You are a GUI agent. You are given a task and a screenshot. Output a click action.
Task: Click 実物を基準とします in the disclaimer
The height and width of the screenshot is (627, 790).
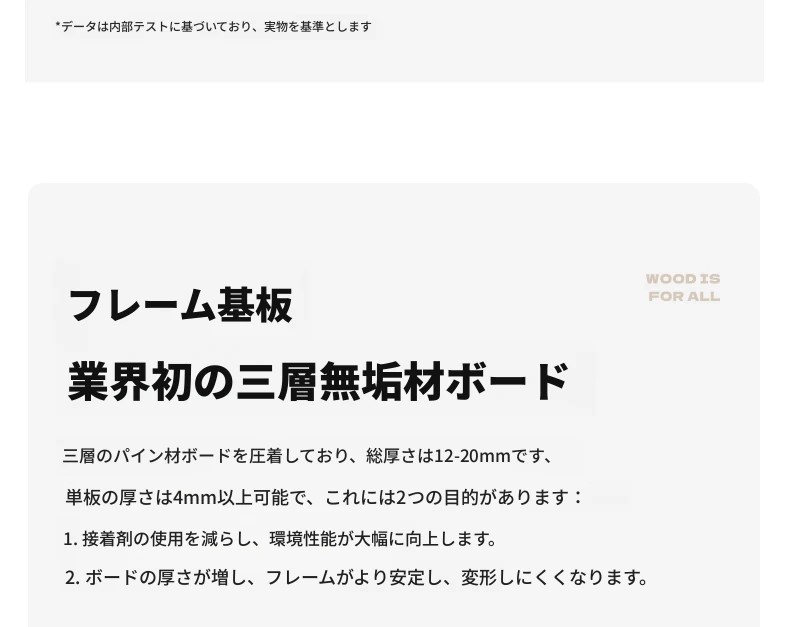[x=318, y=26]
